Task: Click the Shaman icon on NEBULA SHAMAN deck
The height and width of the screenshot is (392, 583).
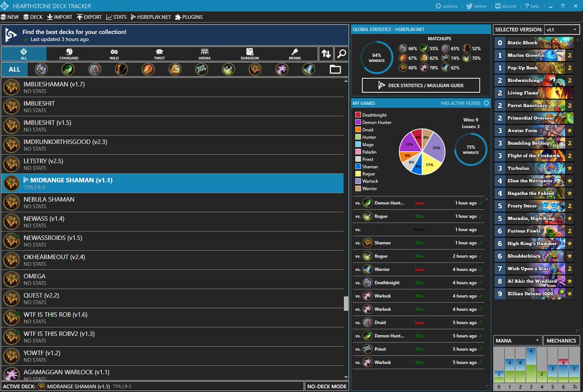Action: (11, 203)
